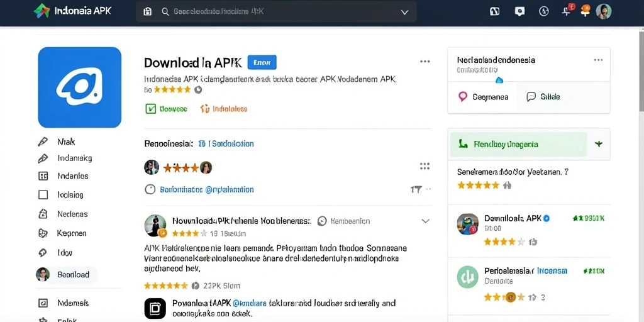
Task: Click the grid dots icon in rating row
Action: point(425,166)
